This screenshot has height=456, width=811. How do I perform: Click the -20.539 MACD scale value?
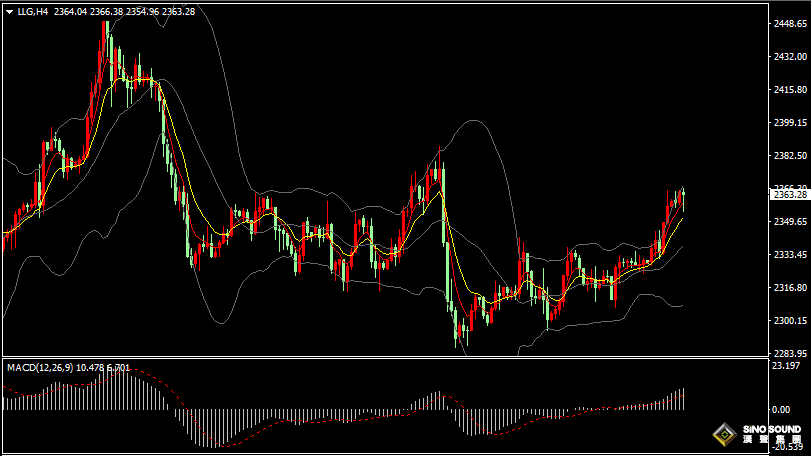point(786,447)
